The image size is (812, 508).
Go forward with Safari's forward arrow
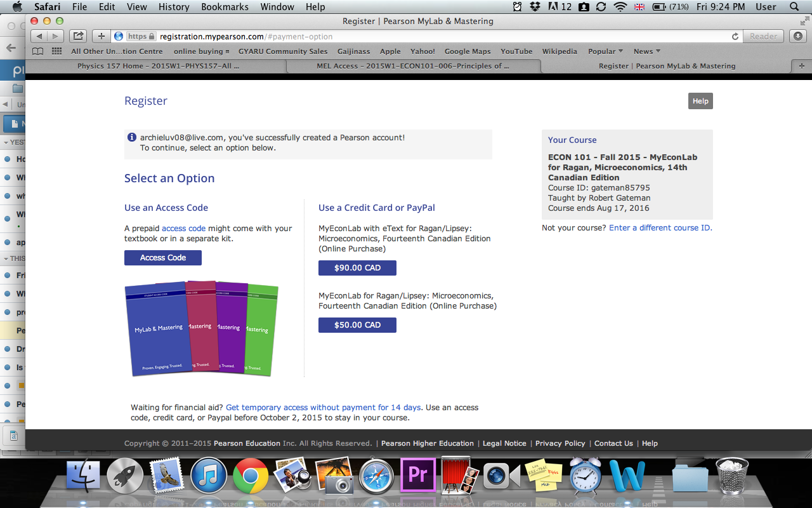pos(56,36)
